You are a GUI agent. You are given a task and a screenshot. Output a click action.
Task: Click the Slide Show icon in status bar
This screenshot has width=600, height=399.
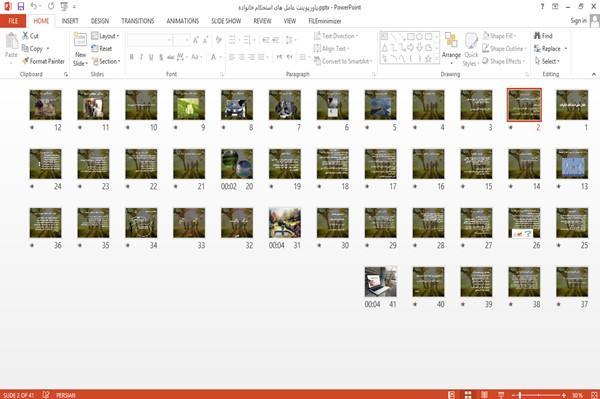[x=501, y=395]
